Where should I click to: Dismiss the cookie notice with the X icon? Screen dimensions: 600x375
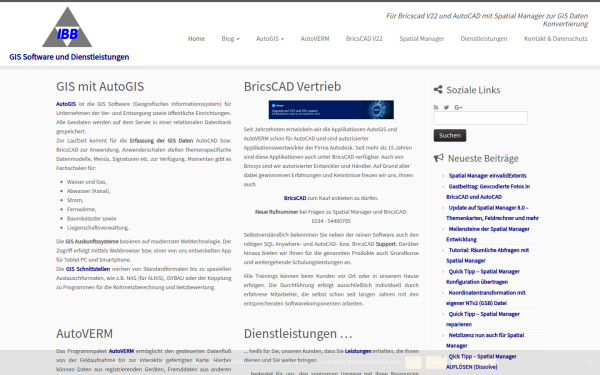[x=590, y=362]
